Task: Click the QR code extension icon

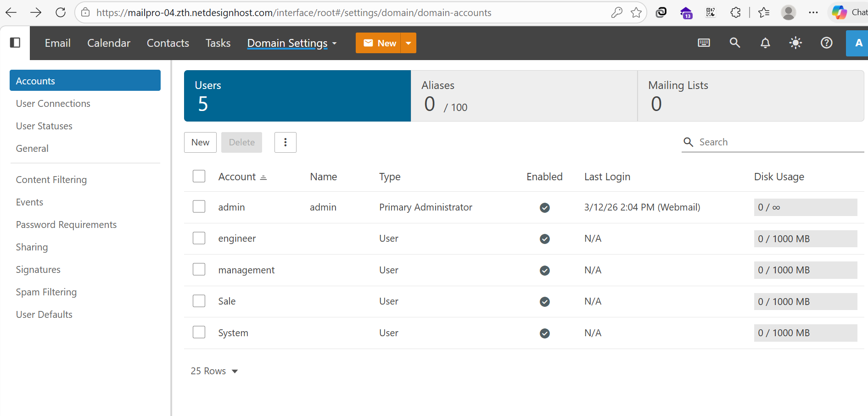Action: 711,12
